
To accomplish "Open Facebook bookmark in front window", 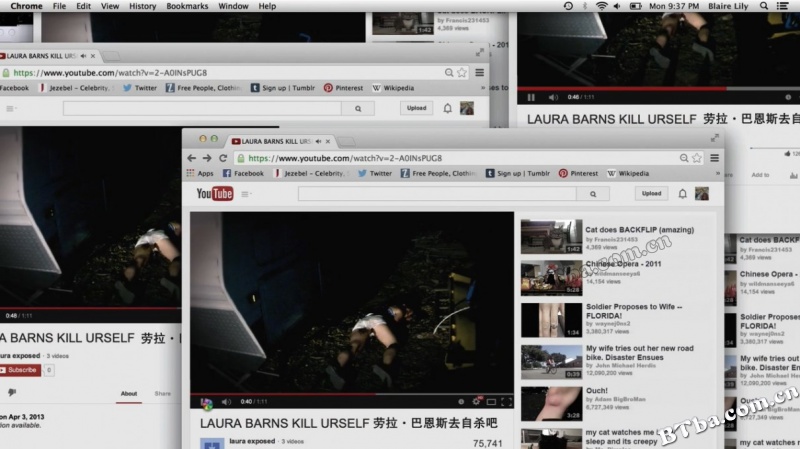I will tap(243, 173).
